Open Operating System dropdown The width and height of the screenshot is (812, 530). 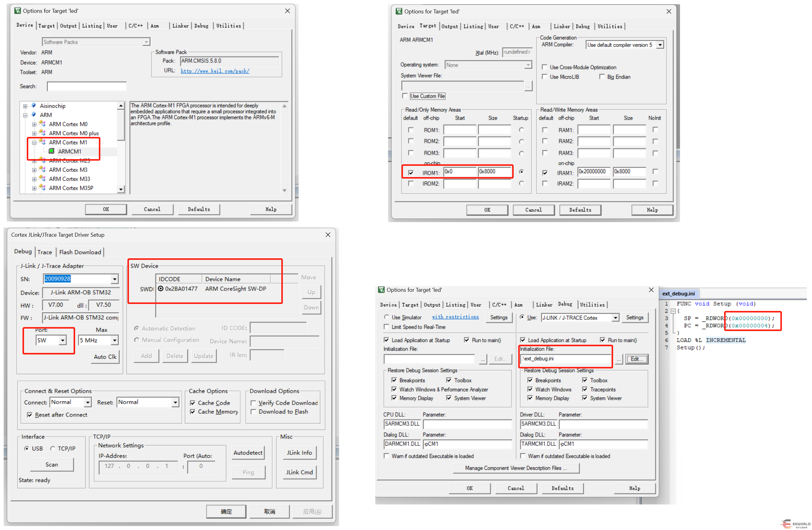pyautogui.click(x=529, y=65)
